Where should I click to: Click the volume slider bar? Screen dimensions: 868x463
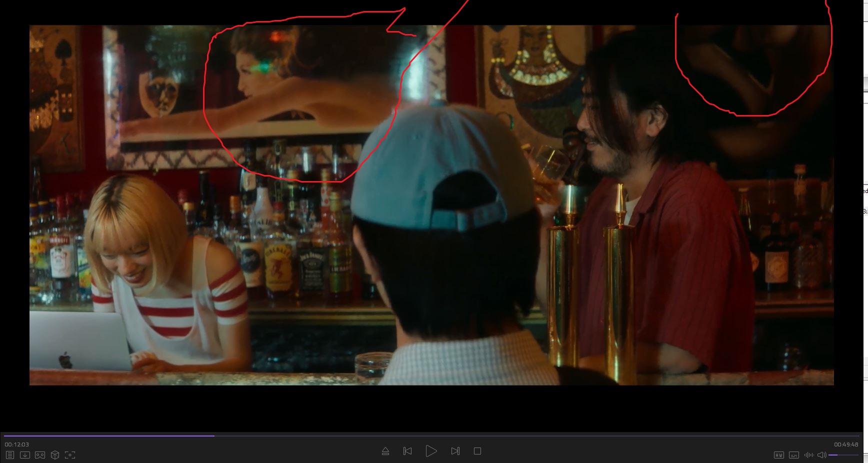tap(843, 455)
